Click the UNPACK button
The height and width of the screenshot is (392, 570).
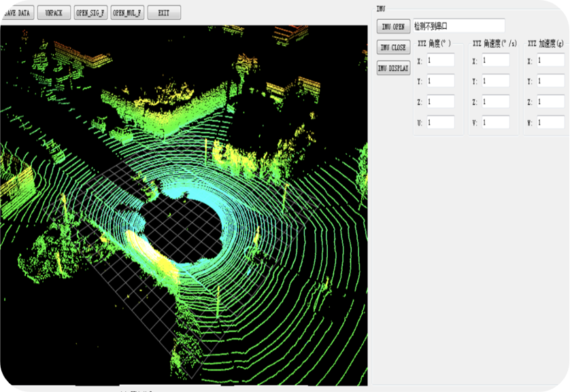pyautogui.click(x=54, y=13)
